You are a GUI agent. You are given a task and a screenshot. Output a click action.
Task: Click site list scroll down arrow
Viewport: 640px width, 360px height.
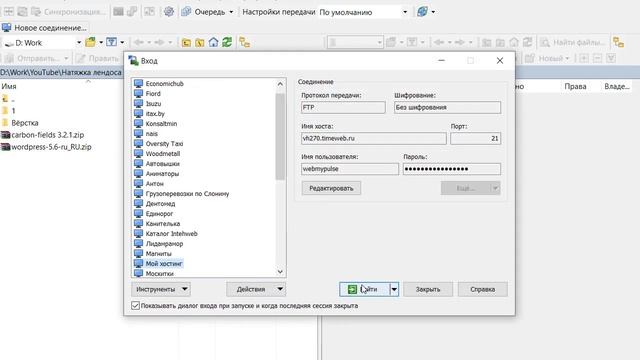(280, 271)
